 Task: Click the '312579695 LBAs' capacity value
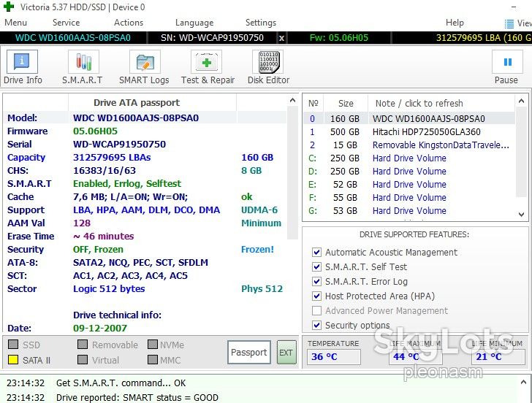click(x=112, y=158)
